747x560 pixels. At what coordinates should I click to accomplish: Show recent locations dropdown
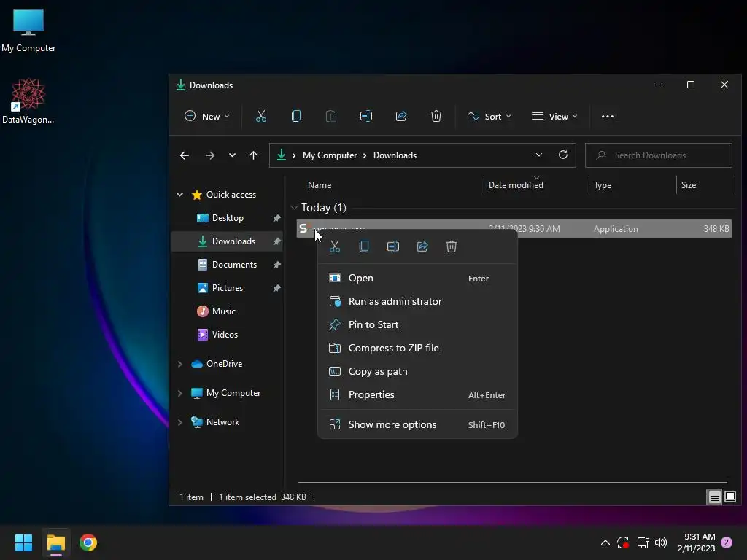coord(232,155)
